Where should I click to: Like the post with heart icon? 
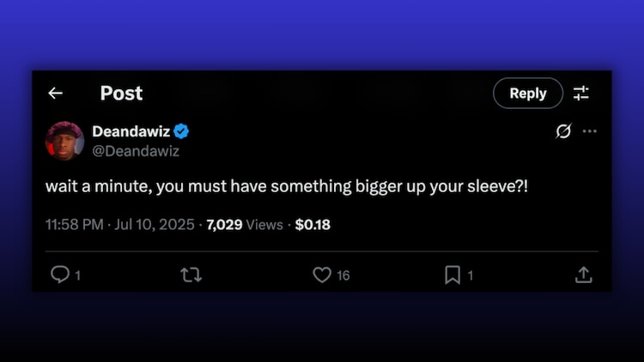[x=322, y=275]
